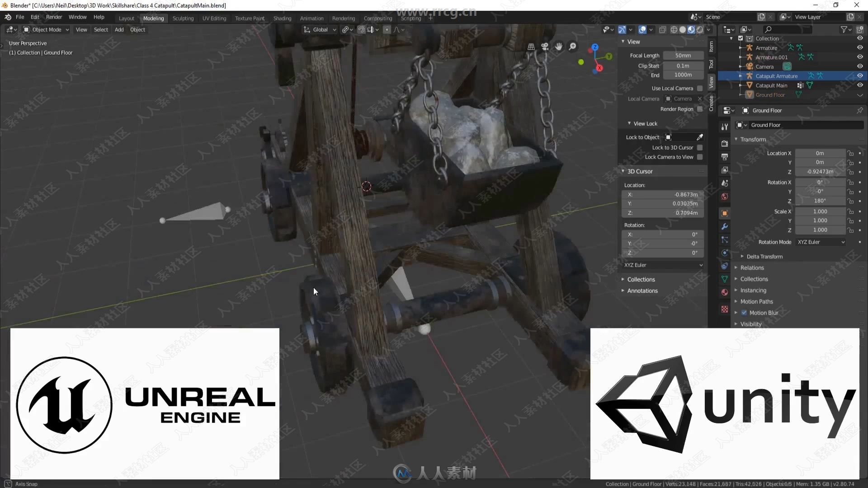This screenshot has height=488, width=868.
Task: Open the Physics properties tab
Action: [x=725, y=253]
